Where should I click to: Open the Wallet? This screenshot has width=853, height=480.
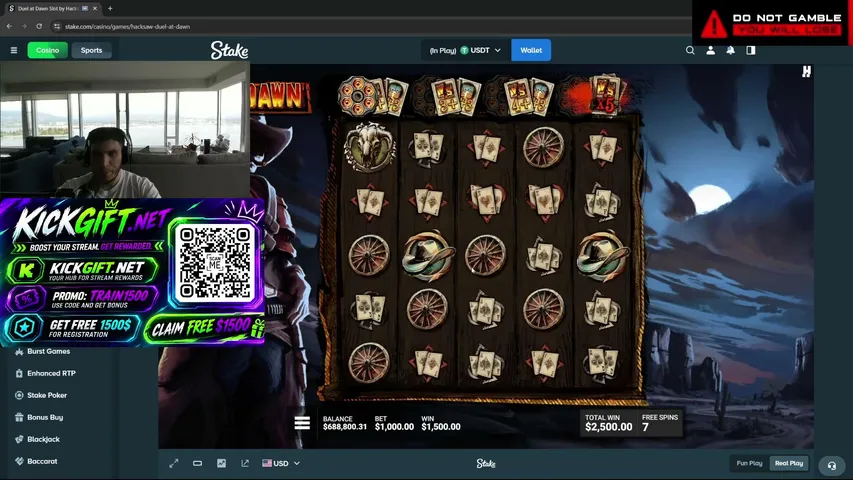531,50
